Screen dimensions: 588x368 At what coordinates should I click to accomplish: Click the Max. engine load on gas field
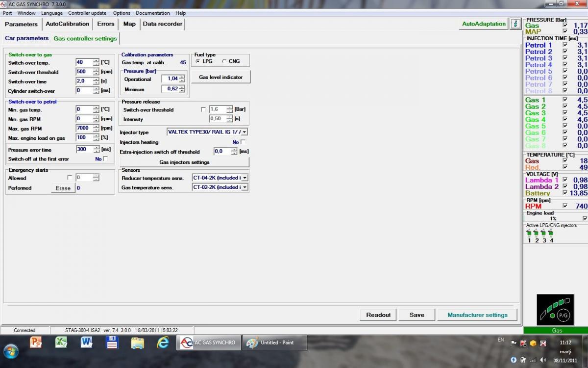[84, 138]
